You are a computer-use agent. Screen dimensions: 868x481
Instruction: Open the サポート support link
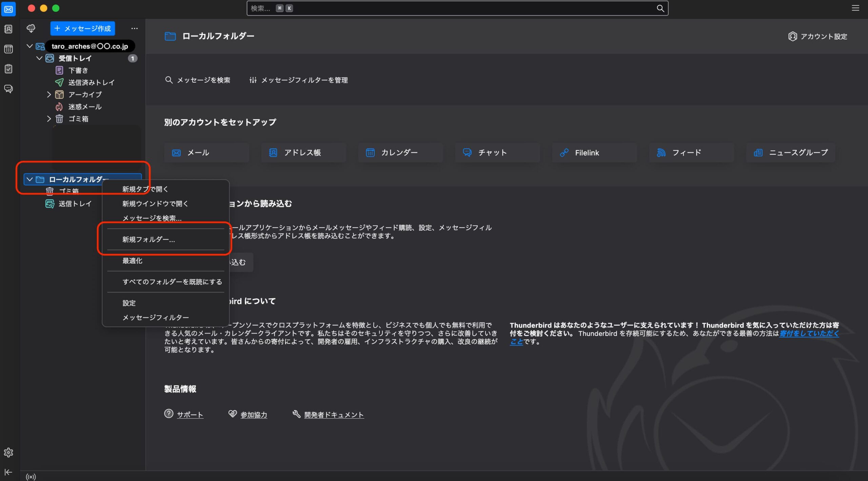coord(190,414)
